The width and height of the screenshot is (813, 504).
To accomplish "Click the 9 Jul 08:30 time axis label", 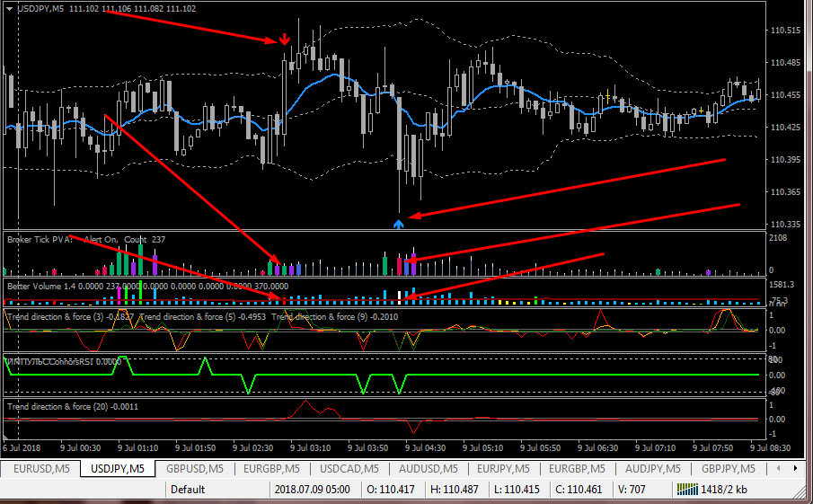I will pos(771,448).
